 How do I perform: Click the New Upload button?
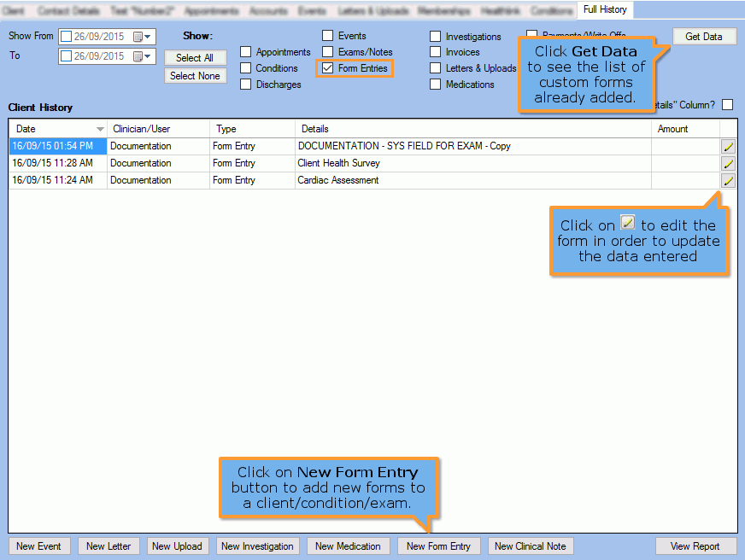pos(177,546)
